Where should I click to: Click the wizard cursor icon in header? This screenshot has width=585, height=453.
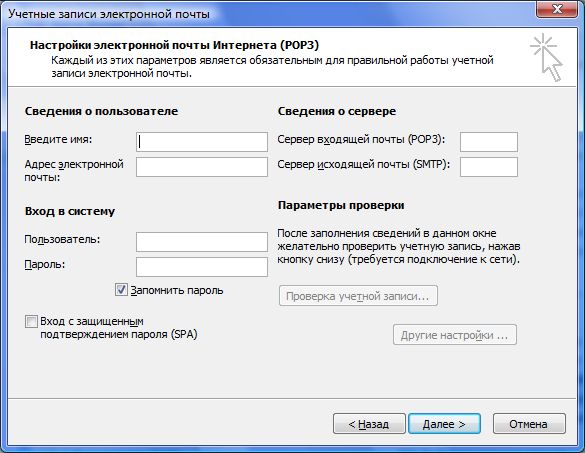546,57
